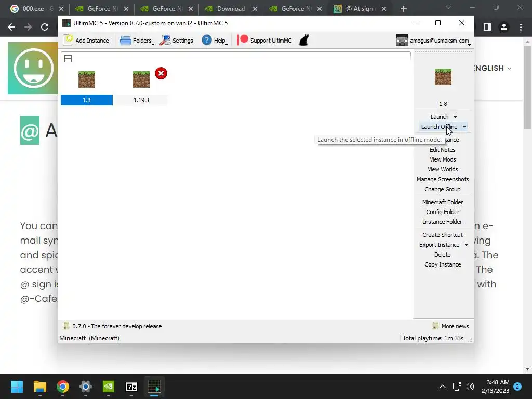This screenshot has width=532, height=399.
Task: Open the 0.7.0 forever develop release news
Action: [x=117, y=326]
